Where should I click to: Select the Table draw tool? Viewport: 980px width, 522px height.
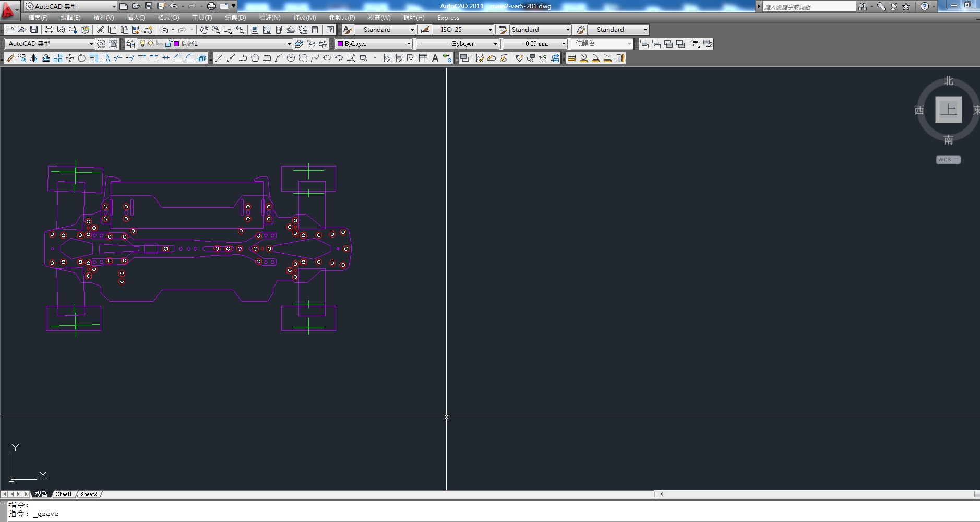[x=423, y=58]
